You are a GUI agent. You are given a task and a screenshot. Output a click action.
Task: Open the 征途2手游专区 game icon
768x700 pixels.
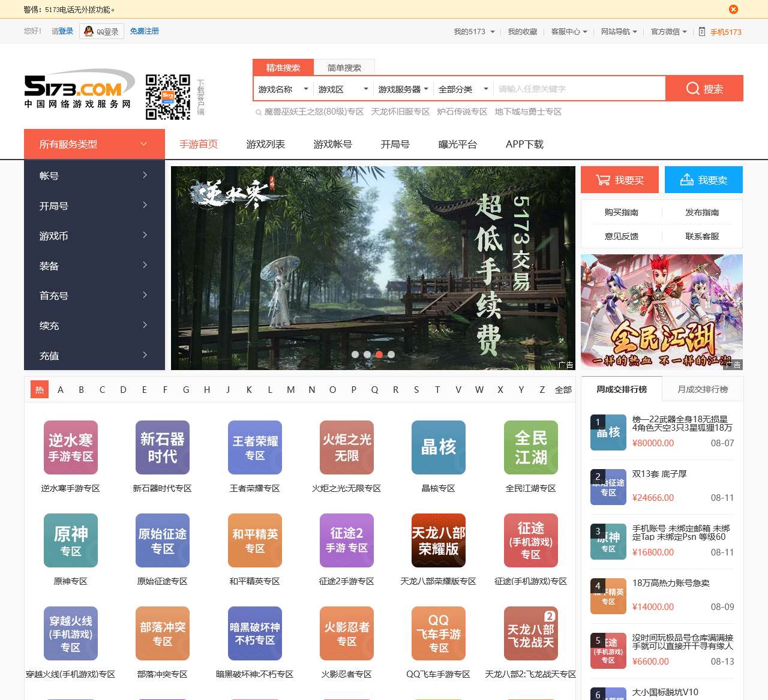click(347, 540)
